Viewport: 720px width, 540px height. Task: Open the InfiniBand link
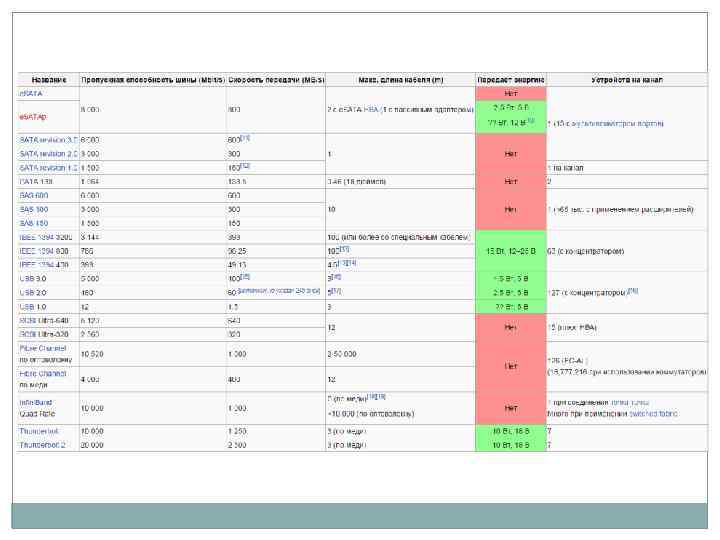pyautogui.click(x=36, y=403)
